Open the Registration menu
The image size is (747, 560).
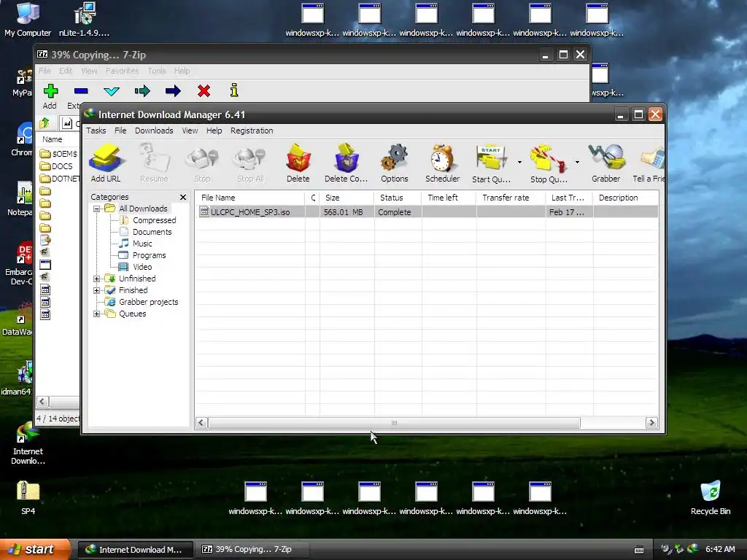click(x=252, y=131)
